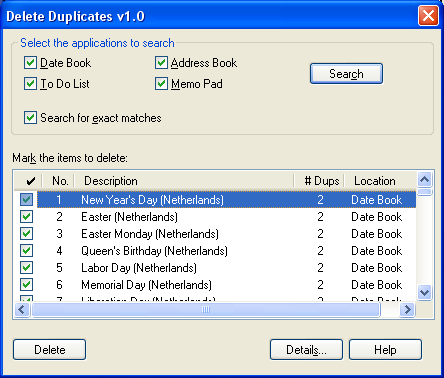
Task: Select the Memorial Day (Netherlands) description
Action: [x=146, y=285]
